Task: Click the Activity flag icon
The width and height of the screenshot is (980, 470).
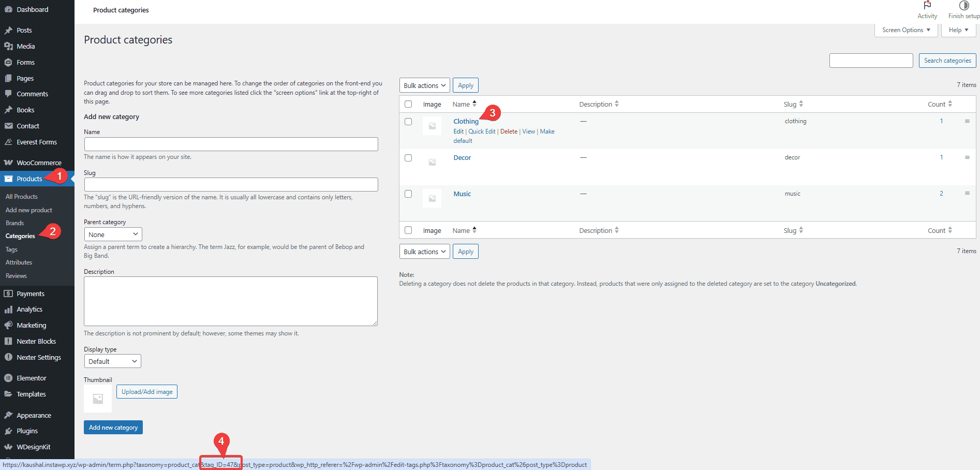Action: tap(927, 5)
